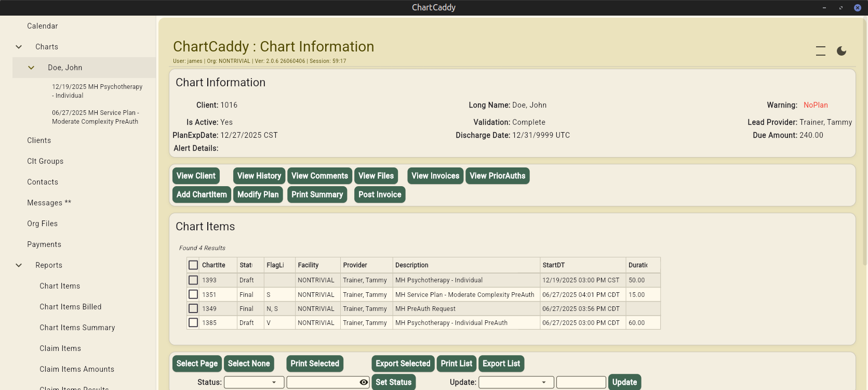Check the select-all checkbox in table header
The height and width of the screenshot is (390, 868).
[x=193, y=265]
